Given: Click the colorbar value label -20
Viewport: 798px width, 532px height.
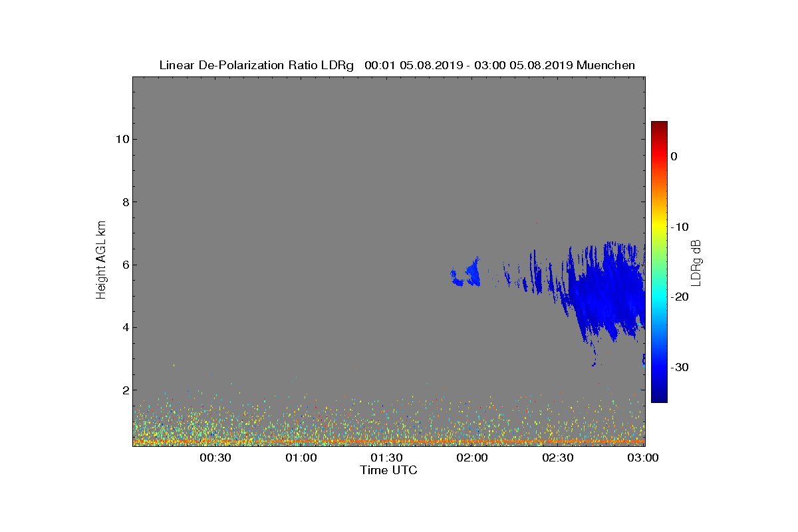Looking at the screenshot, I should pos(679,297).
